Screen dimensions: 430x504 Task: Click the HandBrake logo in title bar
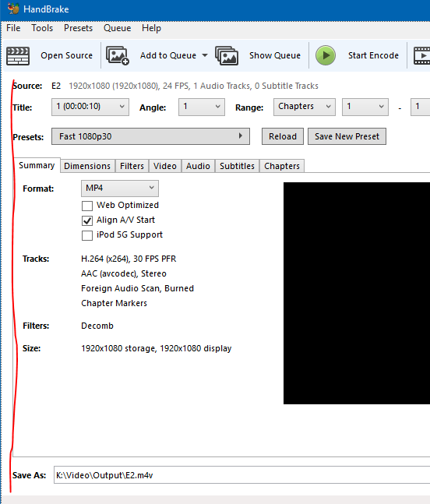coord(13,9)
